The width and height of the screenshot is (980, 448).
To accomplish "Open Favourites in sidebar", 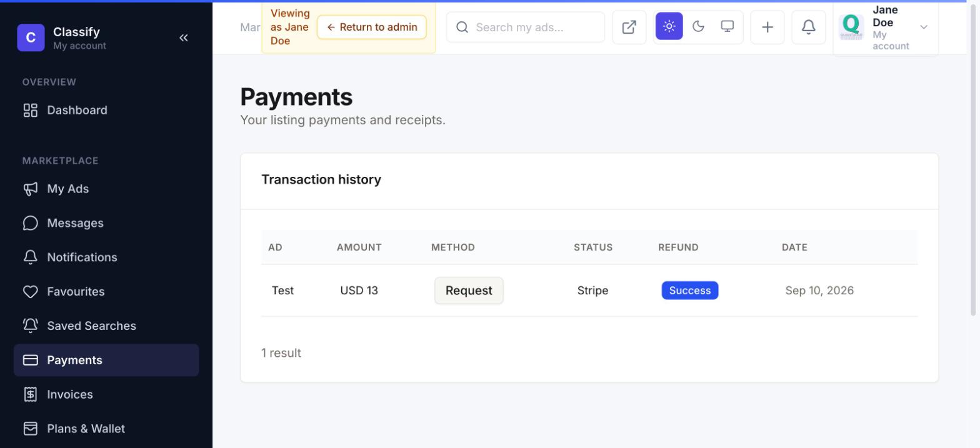I will click(x=106, y=292).
